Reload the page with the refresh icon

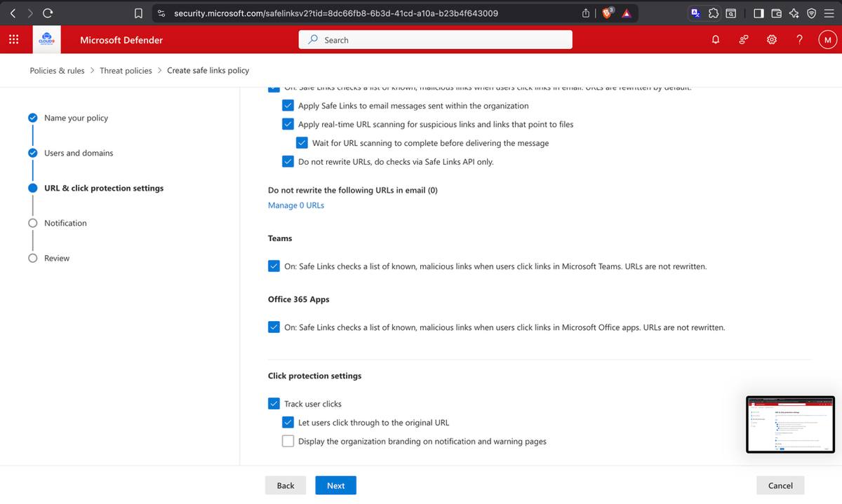click(48, 13)
